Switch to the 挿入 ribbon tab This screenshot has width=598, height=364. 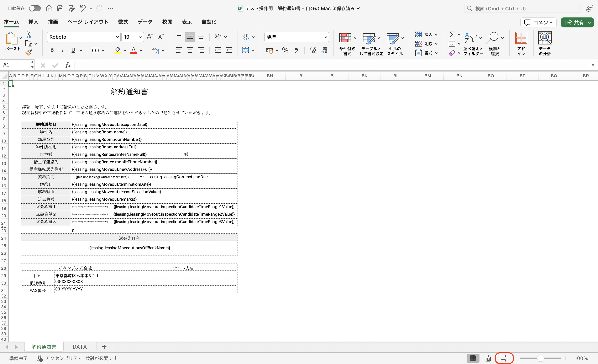pos(33,22)
